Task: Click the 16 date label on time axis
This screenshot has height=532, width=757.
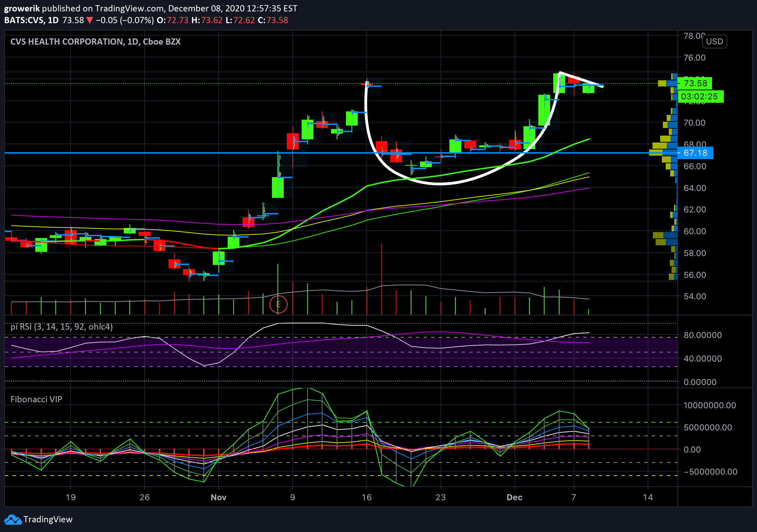Action: pos(367,497)
